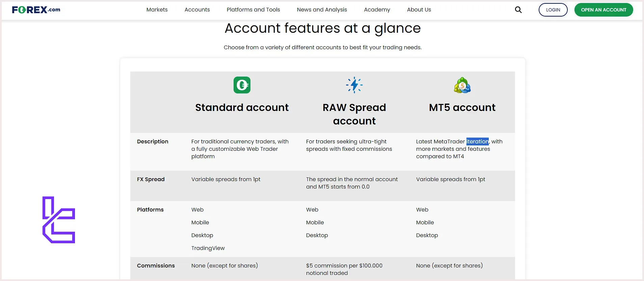Click the Choose from a variety subtitle

coord(323,48)
